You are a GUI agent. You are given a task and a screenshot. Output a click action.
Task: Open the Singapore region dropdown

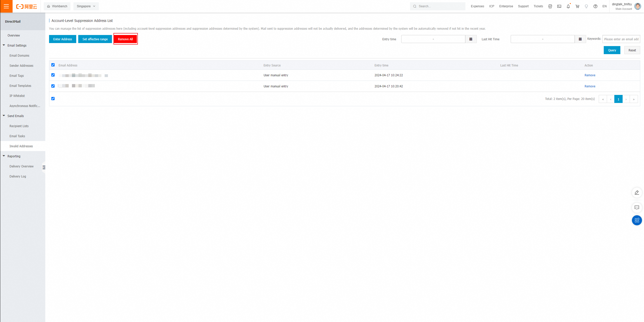(x=86, y=6)
